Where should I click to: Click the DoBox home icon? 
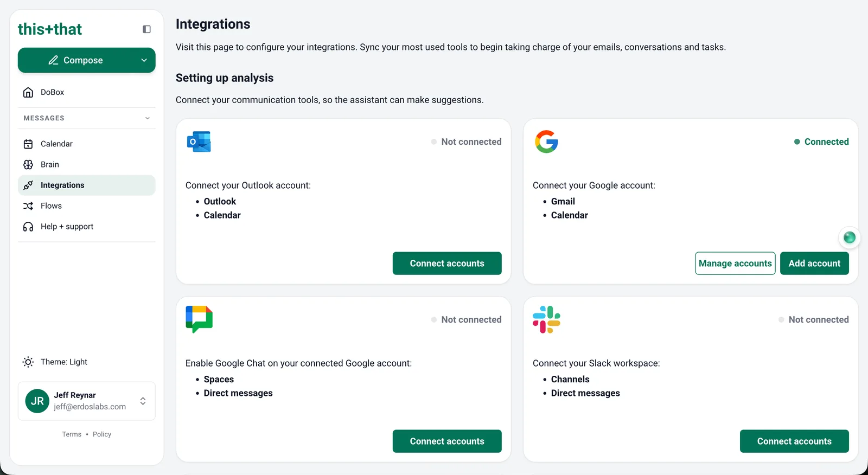(x=28, y=92)
